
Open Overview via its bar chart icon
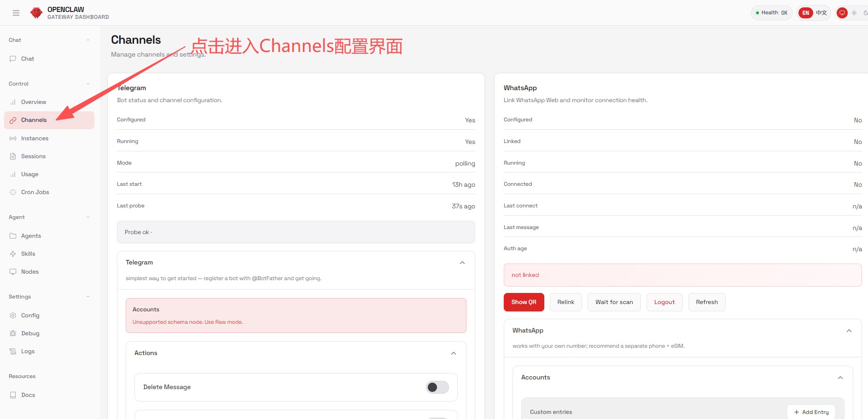(x=13, y=102)
